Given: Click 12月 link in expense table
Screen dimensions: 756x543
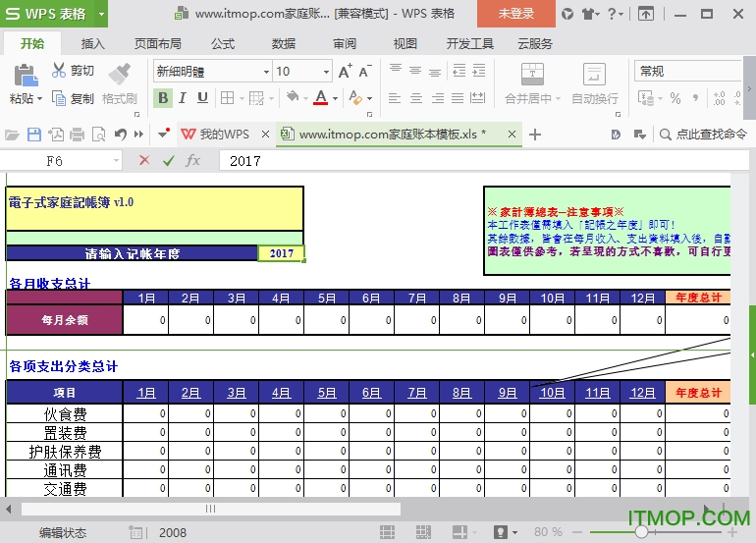Looking at the screenshot, I should 643,393.
